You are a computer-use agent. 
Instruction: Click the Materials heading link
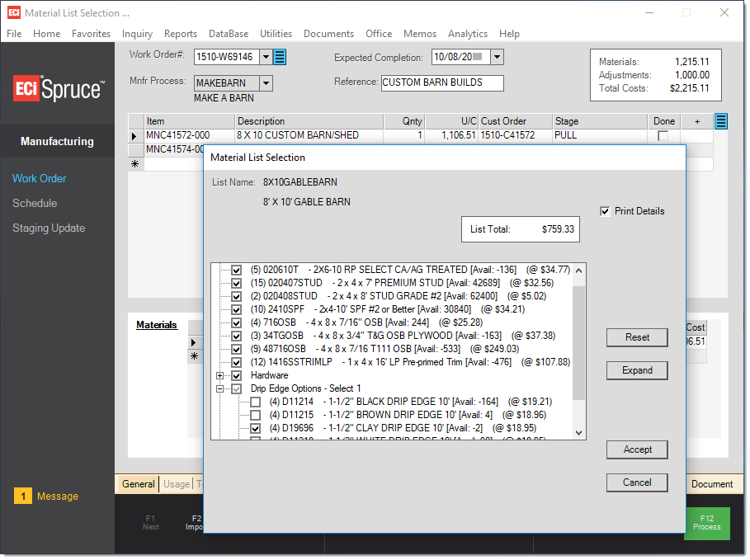pyautogui.click(x=157, y=325)
